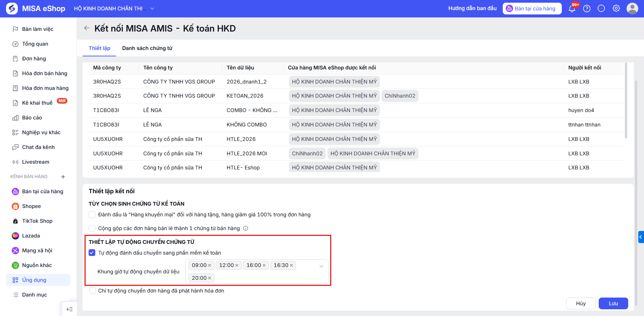Remove the 20:00 time slot

click(210, 278)
